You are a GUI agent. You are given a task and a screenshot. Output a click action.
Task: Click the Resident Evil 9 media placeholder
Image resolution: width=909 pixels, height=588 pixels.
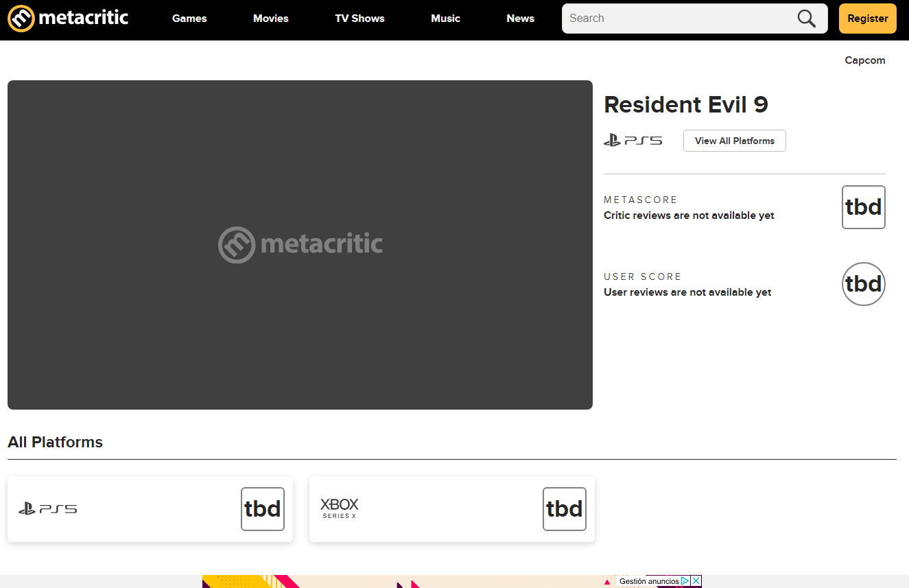pyautogui.click(x=300, y=245)
